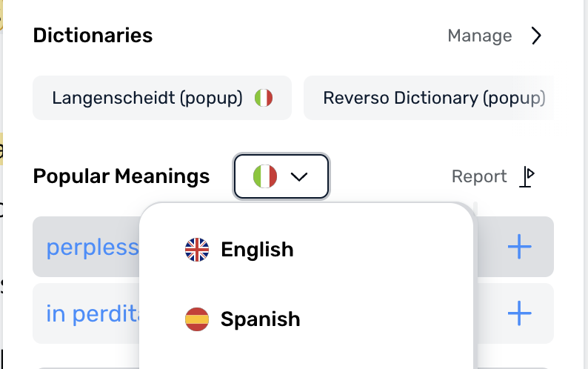Click the UK flag icon beside English

(197, 250)
